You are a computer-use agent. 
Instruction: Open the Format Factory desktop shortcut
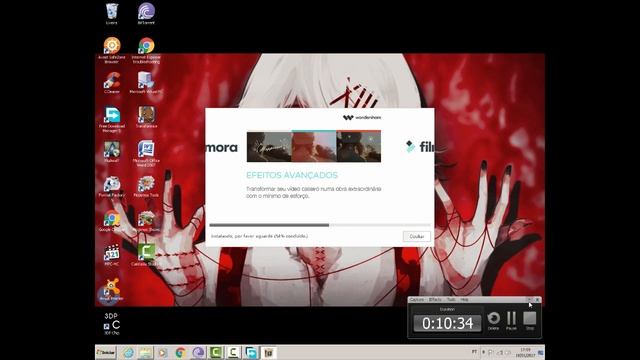point(112,187)
